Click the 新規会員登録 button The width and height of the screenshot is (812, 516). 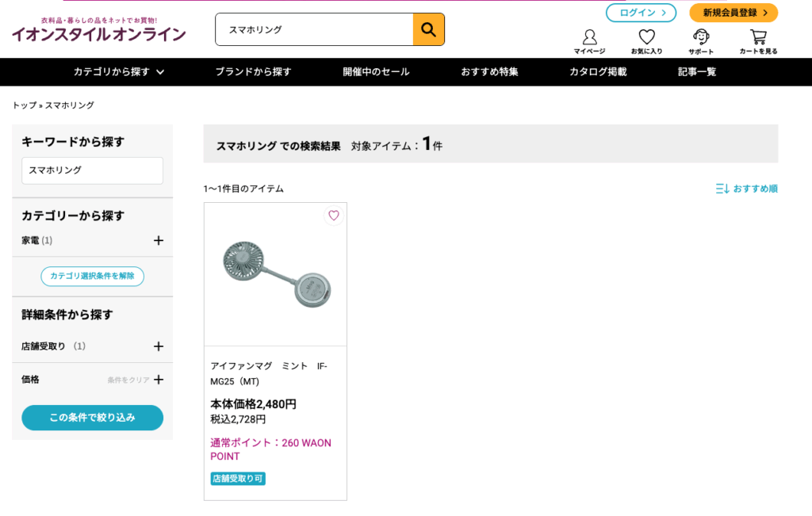pos(733,13)
